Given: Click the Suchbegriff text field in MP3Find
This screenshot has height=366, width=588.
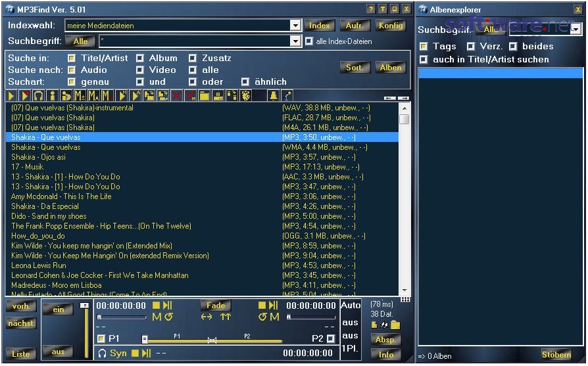Looking at the screenshot, I should pos(195,41).
